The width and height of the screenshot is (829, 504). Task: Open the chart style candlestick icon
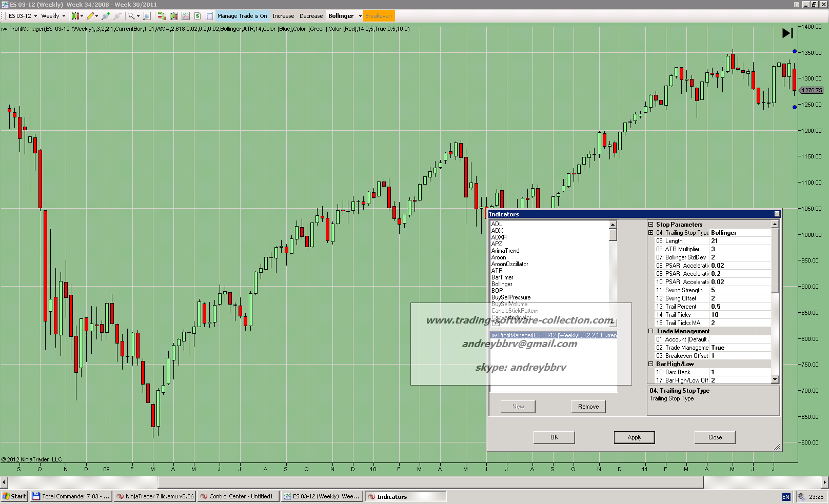coord(75,16)
